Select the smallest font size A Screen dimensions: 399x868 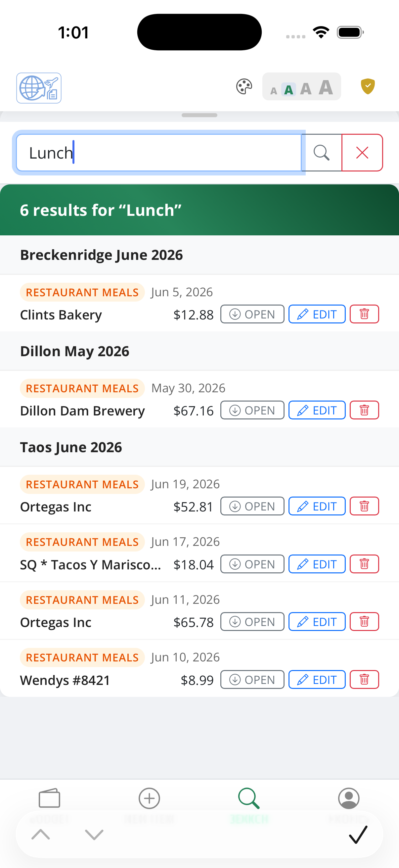coord(274,91)
